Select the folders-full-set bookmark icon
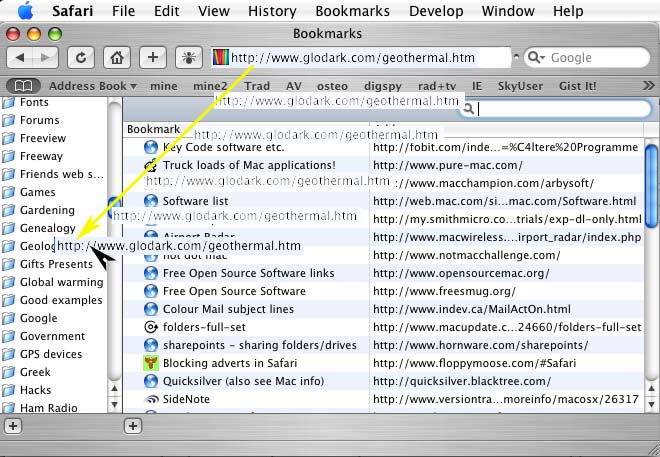The width and height of the screenshot is (660, 457). (151, 327)
